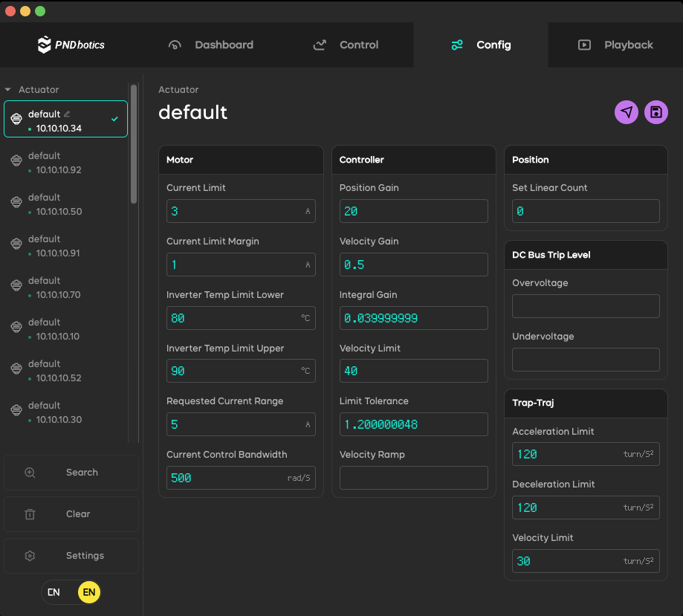
Task: Select actuator 10.10.10.30 in the list
Action: (x=66, y=412)
